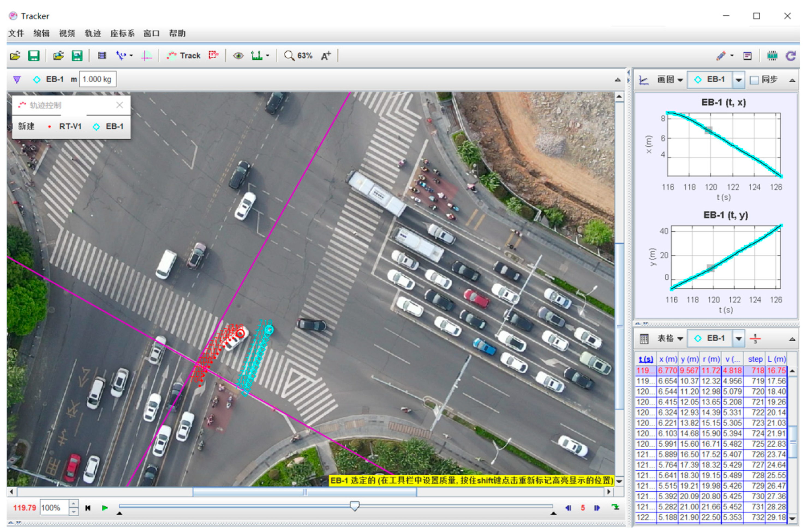The image size is (804, 532).
Task: Toggle the loop playback icon
Action: (615, 507)
